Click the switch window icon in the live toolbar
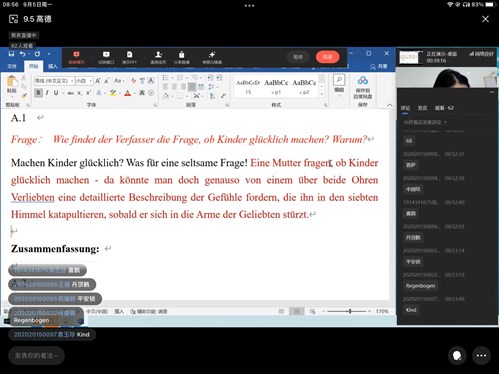Screen dimensions: 499x374 106,54
